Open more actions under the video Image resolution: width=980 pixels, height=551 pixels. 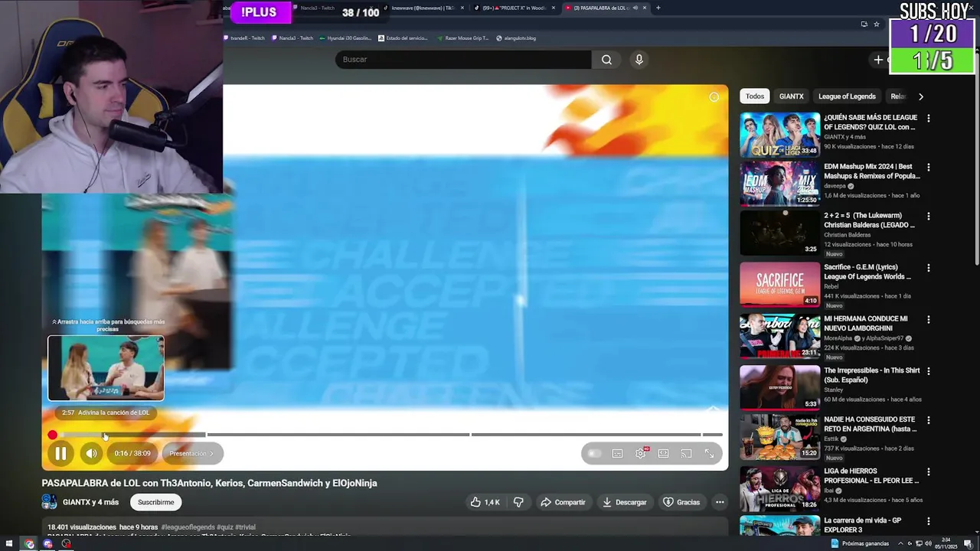pyautogui.click(x=720, y=502)
